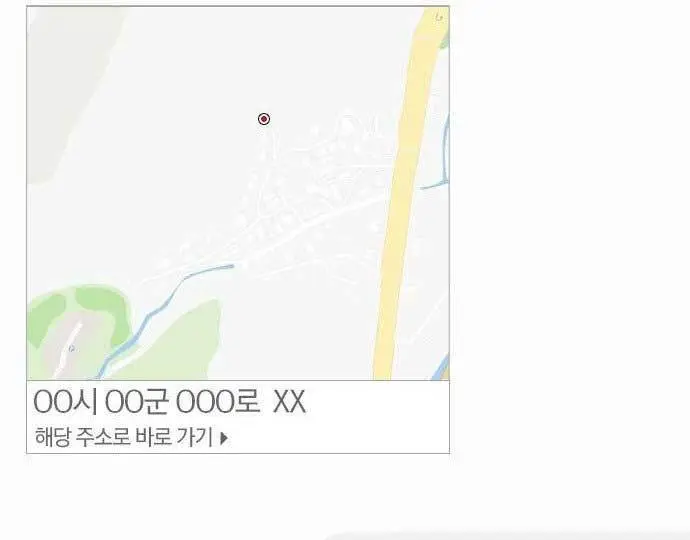
Task: Click the arrow beside 해당 주소로 바로 가기
Action: tap(224, 438)
